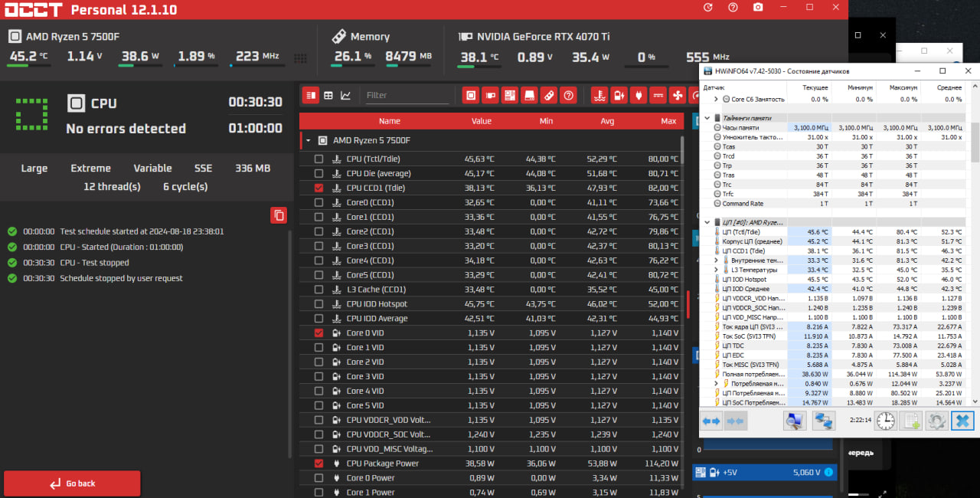Image resolution: width=980 pixels, height=498 pixels.
Task: Check the Core 3 VID checkbox
Action: [318, 376]
